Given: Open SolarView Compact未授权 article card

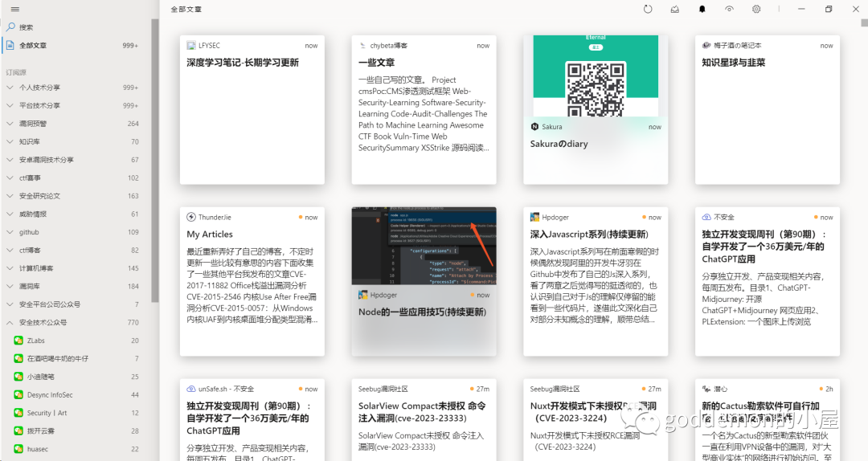Looking at the screenshot, I should coord(424,420).
